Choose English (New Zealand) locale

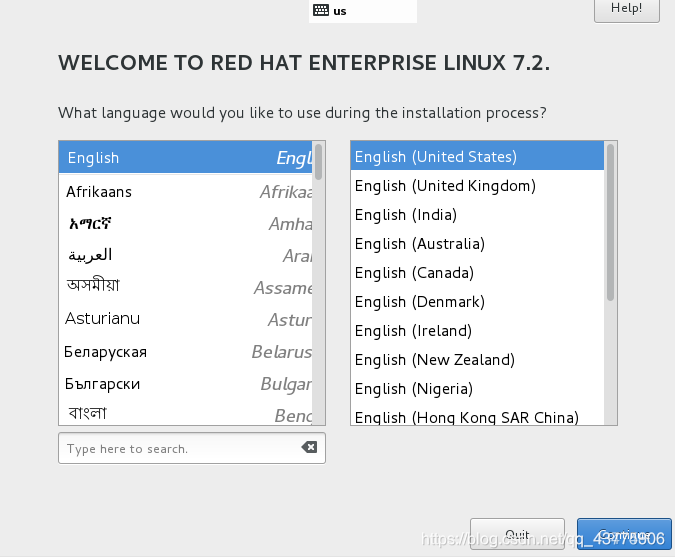tap(477, 360)
